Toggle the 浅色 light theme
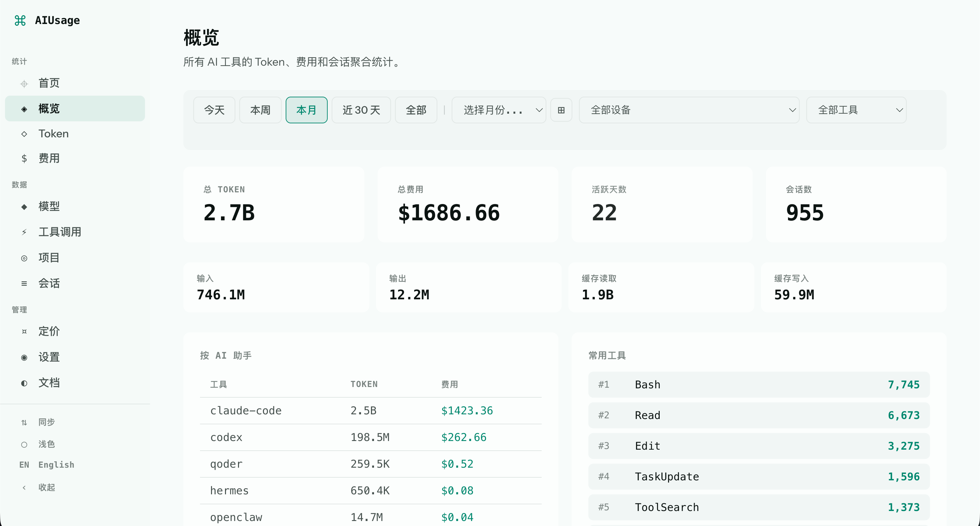This screenshot has width=980, height=526. tap(75, 444)
